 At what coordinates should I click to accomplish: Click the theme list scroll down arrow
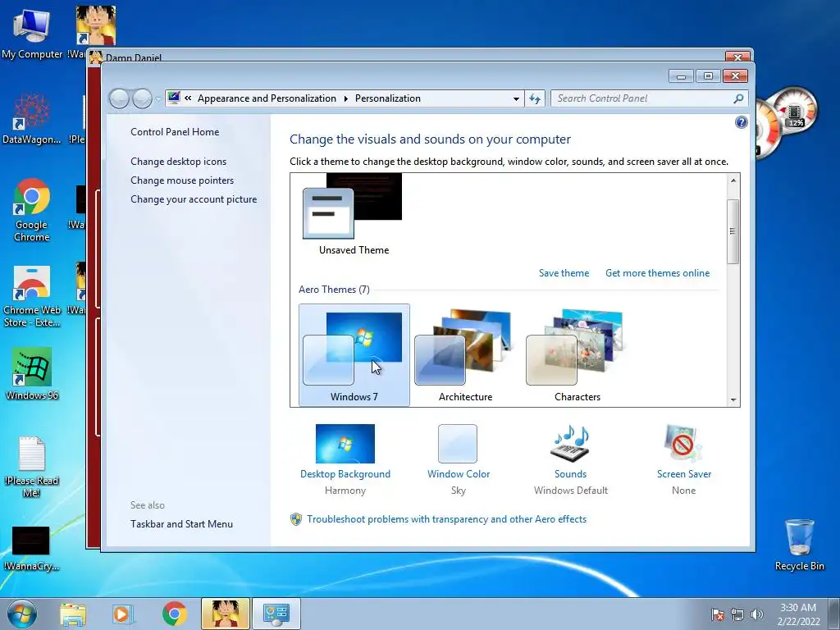click(x=733, y=400)
